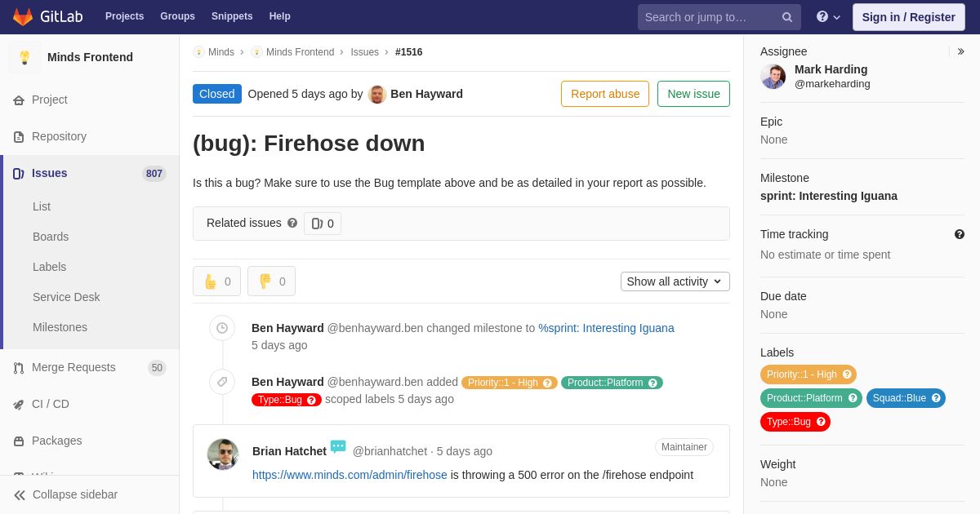Click the green Product::Platform label in activity

tap(612, 383)
